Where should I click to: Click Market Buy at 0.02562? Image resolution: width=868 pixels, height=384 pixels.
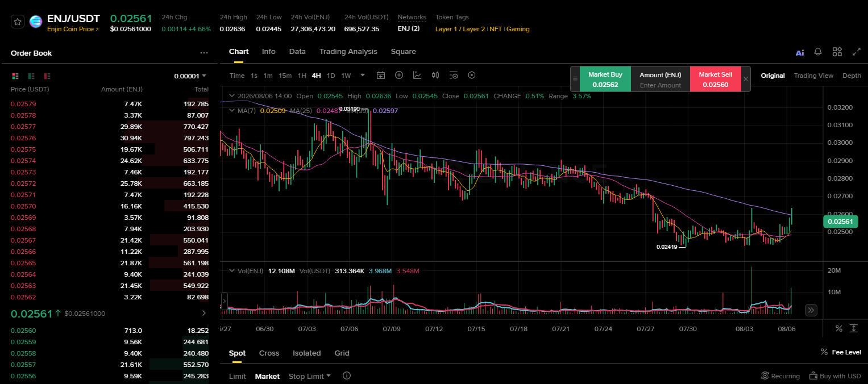605,79
